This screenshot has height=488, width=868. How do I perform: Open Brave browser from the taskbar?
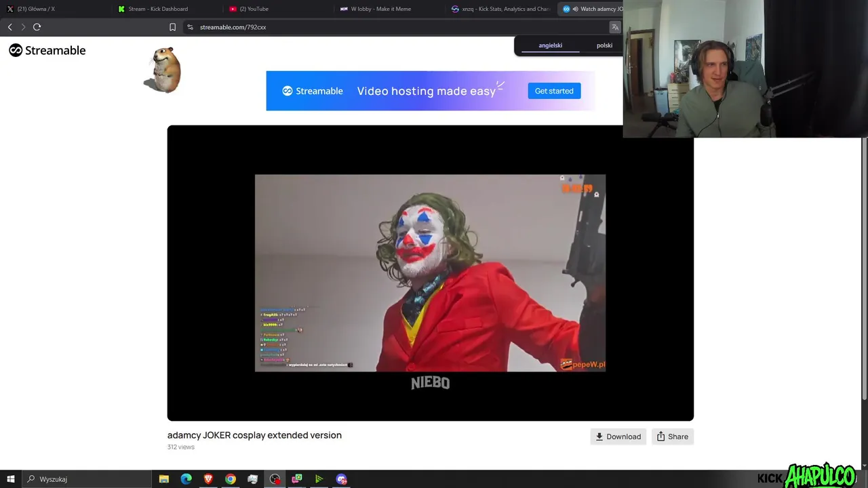tap(208, 479)
